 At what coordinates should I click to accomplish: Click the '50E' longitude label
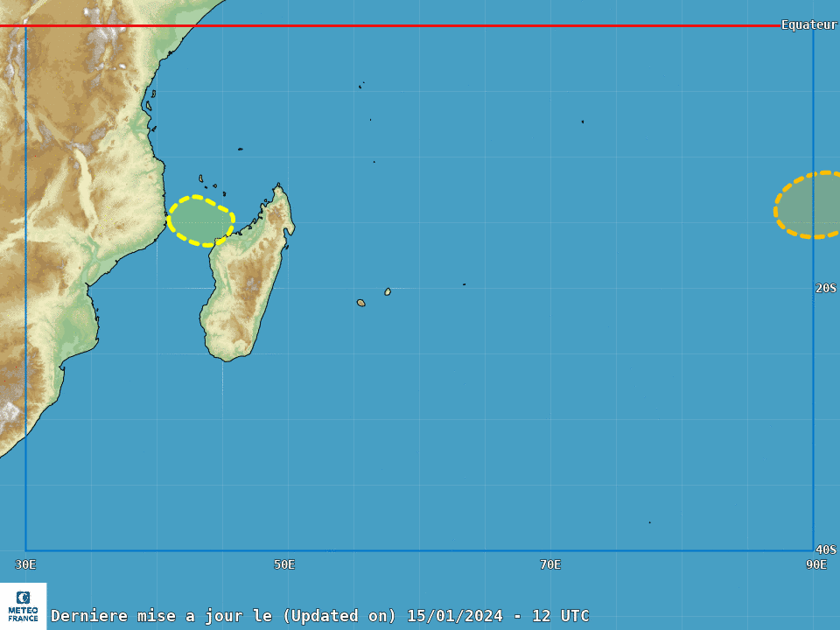coord(284,564)
